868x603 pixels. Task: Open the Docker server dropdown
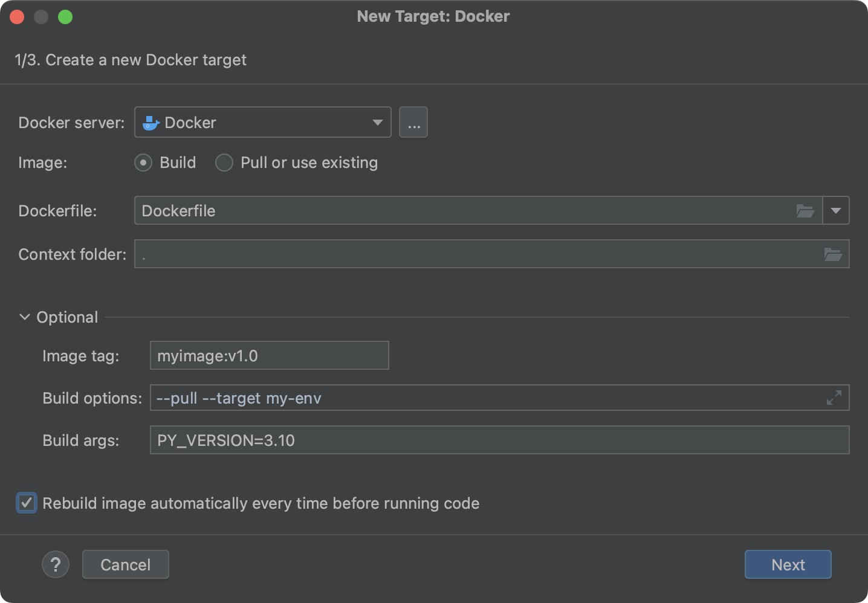[377, 123]
